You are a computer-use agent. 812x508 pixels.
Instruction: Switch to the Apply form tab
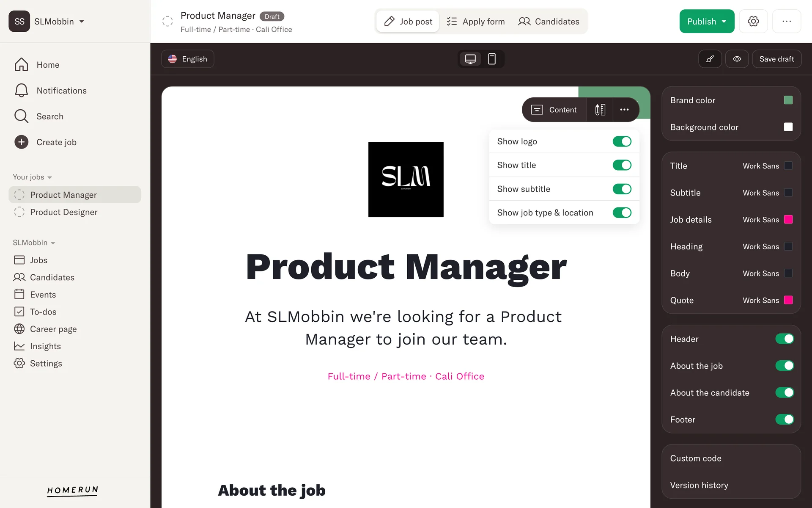[475, 21]
